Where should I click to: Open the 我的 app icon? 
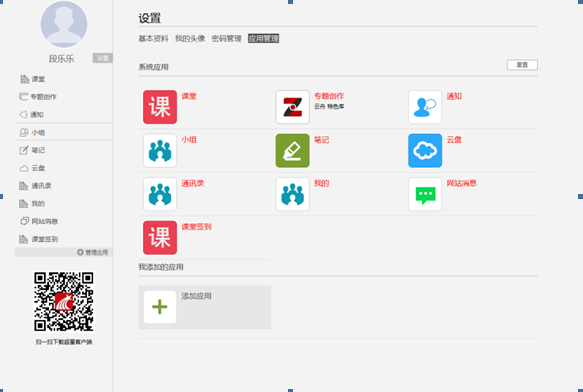pyautogui.click(x=293, y=194)
